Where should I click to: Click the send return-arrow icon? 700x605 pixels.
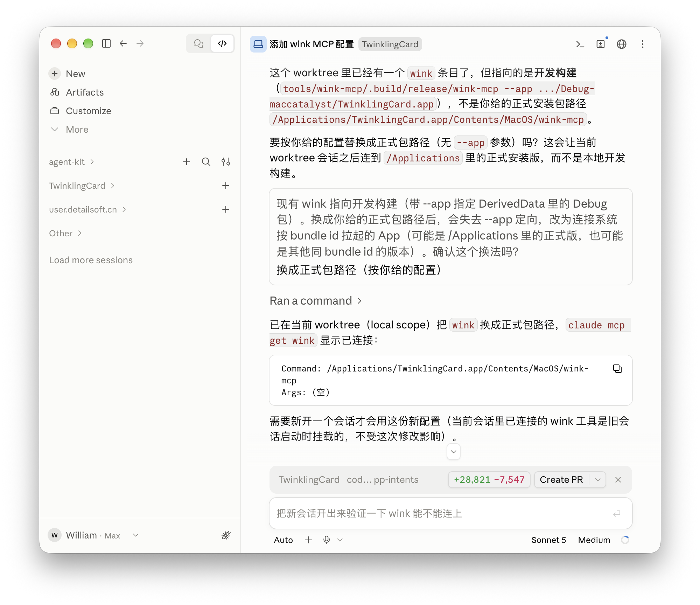tap(617, 513)
